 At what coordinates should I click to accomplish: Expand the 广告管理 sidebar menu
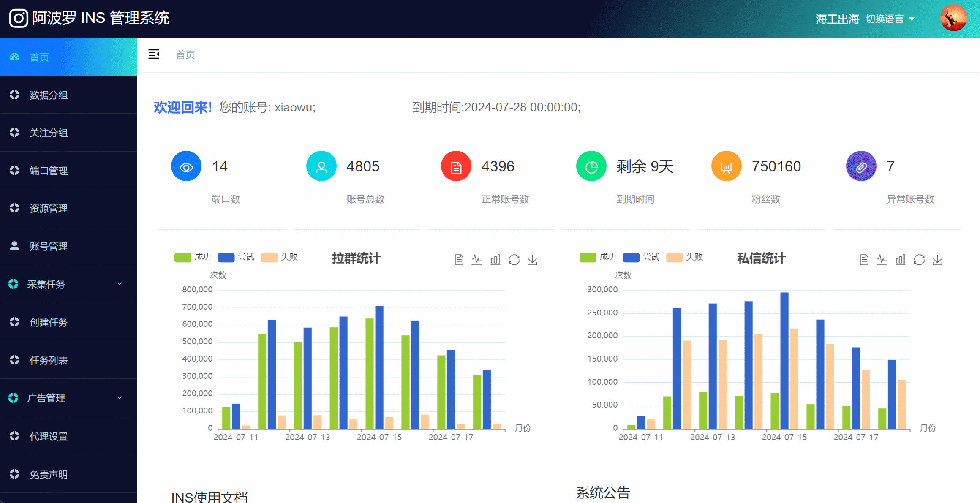[x=47, y=398]
